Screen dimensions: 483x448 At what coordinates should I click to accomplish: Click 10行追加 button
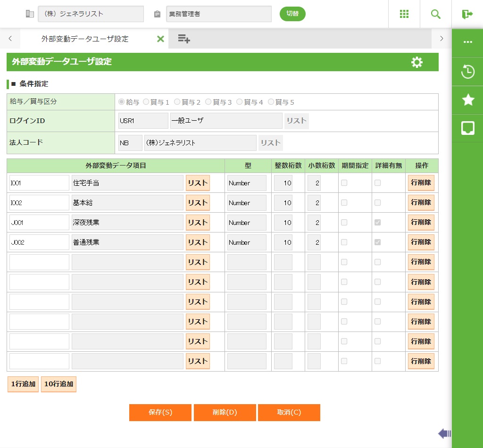[x=58, y=384]
